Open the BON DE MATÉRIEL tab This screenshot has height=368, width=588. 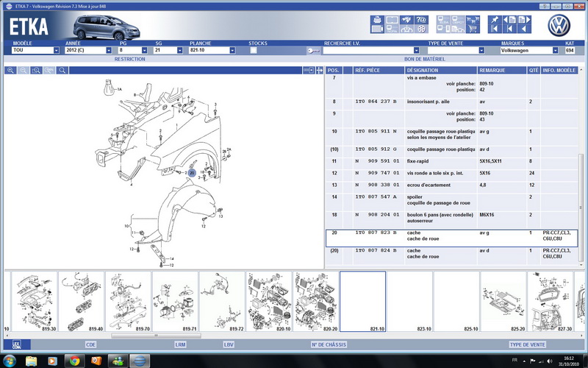click(x=425, y=59)
